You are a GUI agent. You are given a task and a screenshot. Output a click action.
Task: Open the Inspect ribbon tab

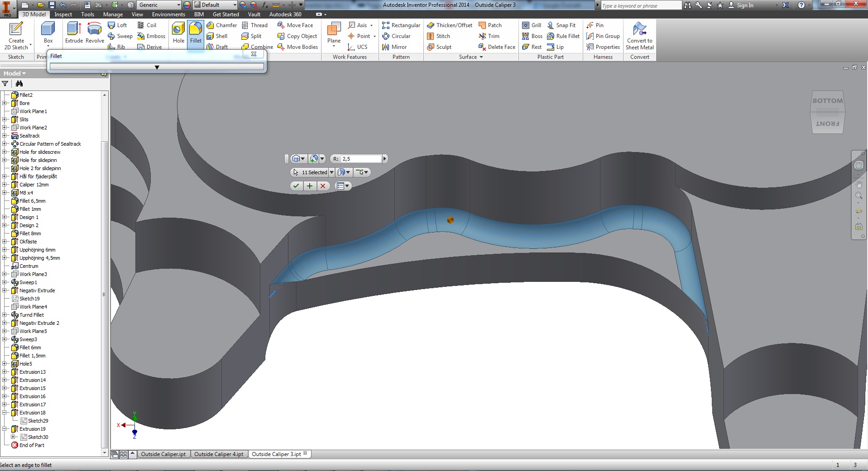point(63,14)
